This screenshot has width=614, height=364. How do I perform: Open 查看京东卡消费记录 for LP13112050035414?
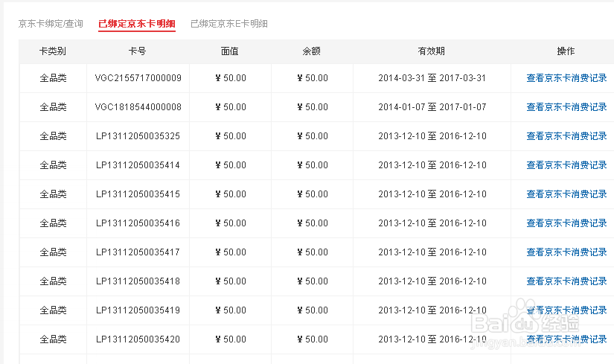[x=566, y=165]
